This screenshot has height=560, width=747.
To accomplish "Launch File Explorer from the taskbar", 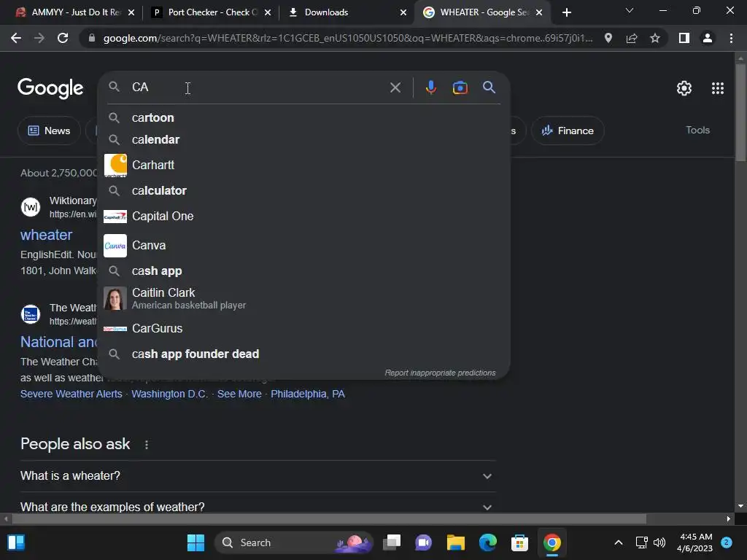I will pos(455,542).
